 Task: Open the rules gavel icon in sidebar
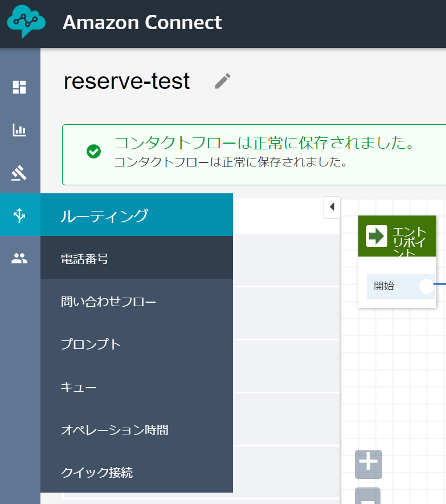[19, 173]
